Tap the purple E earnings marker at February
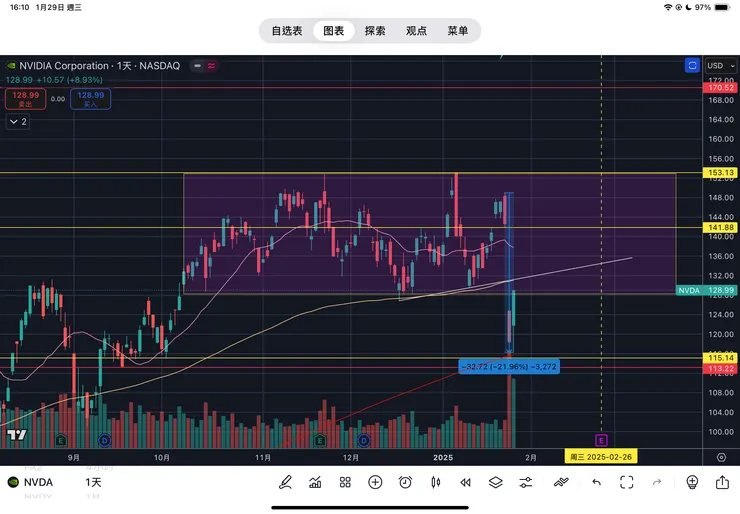Viewport: 740px width, 514px height. point(601,440)
